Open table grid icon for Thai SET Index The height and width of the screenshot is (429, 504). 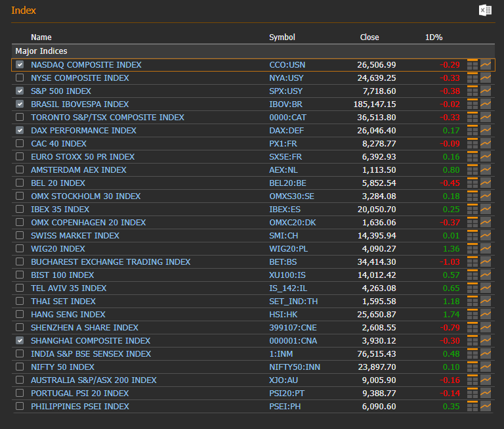point(472,302)
